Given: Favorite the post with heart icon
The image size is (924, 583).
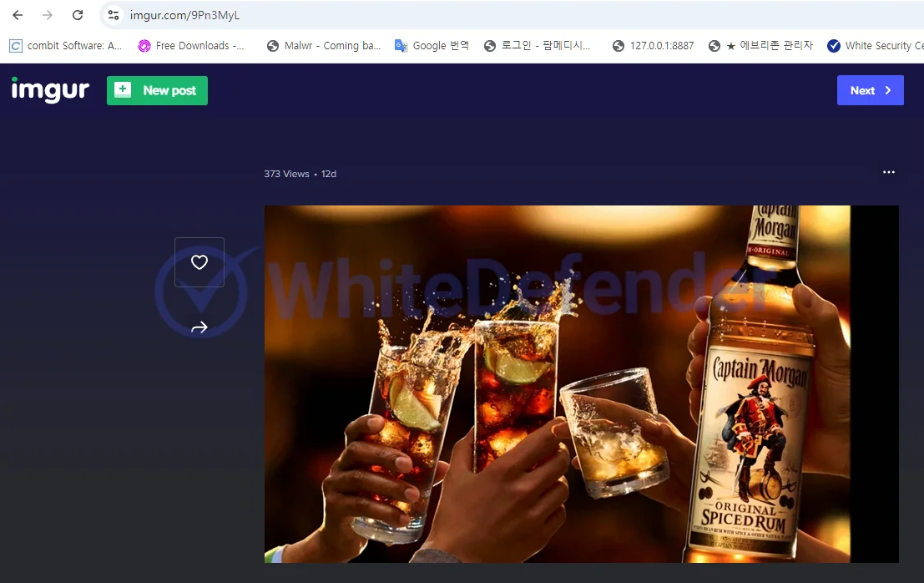Looking at the screenshot, I should [199, 262].
